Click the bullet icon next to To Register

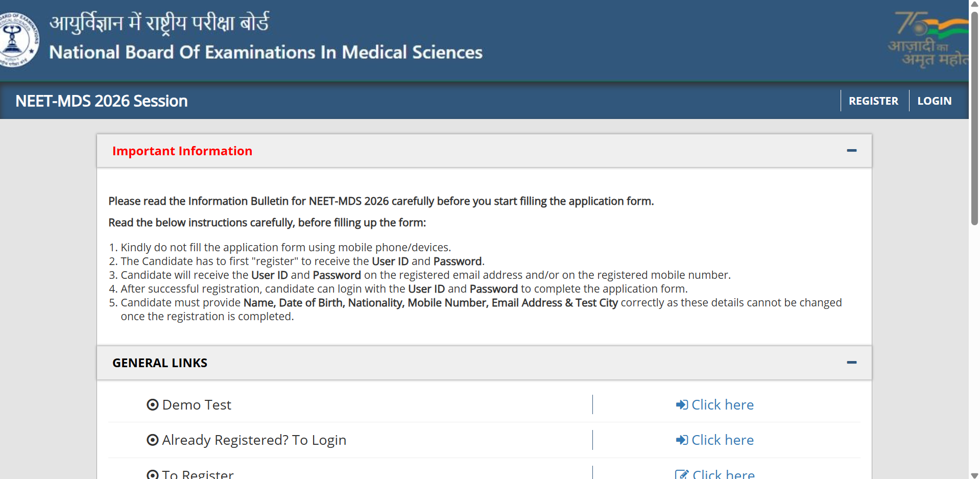[x=152, y=475]
